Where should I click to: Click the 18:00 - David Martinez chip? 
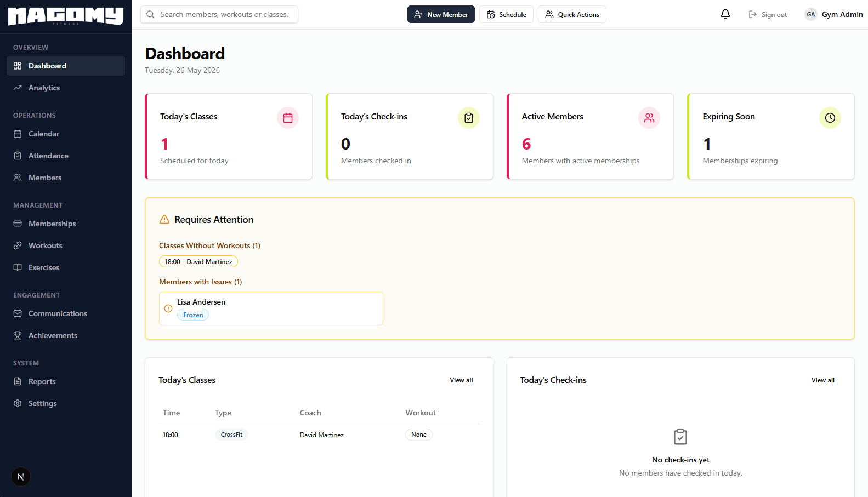click(198, 261)
